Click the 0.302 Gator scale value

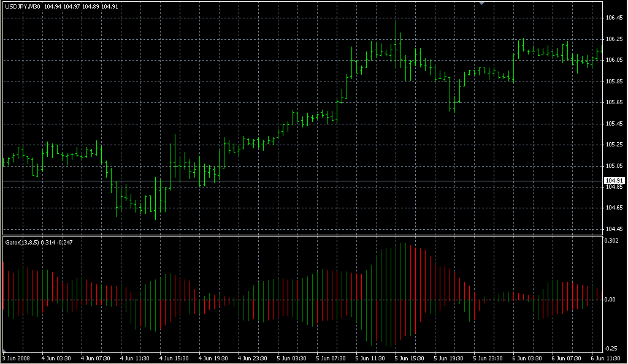coord(612,240)
